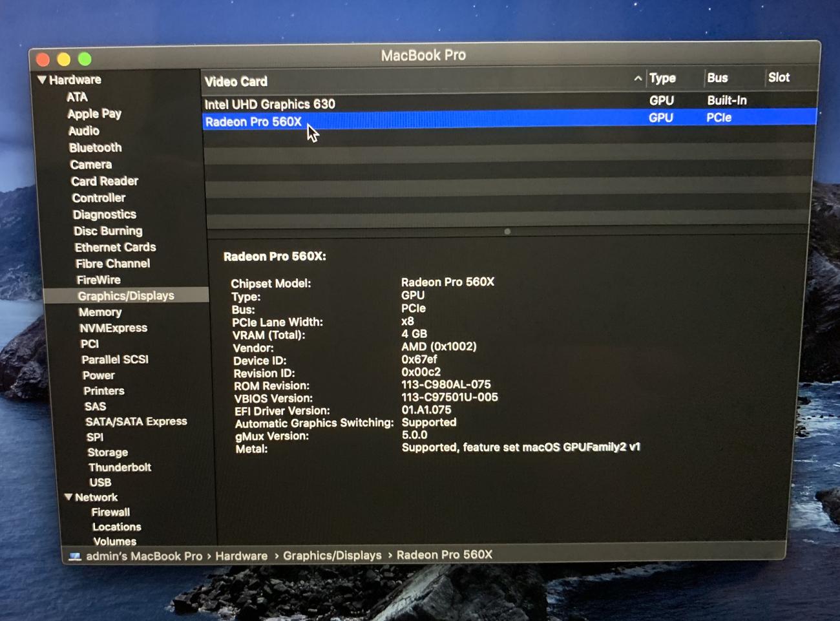Select Storage in the sidebar
This screenshot has width=840, height=621.
click(108, 452)
